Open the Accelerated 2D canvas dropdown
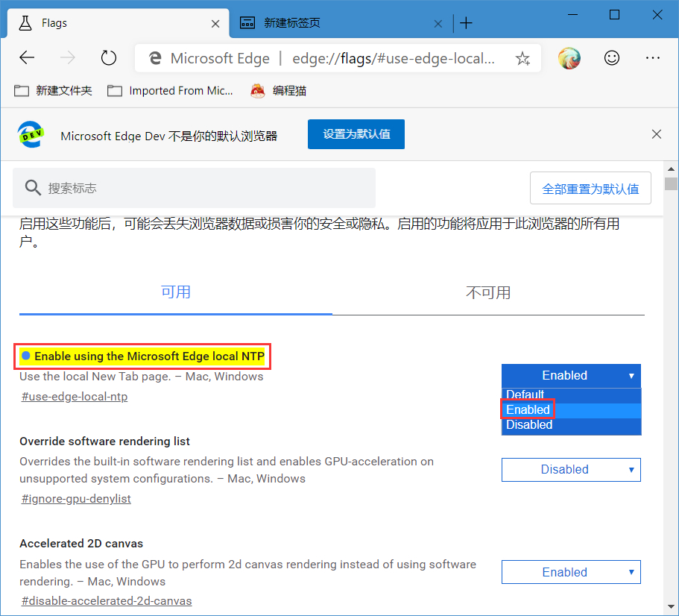Image resolution: width=679 pixels, height=616 pixels. (x=571, y=572)
